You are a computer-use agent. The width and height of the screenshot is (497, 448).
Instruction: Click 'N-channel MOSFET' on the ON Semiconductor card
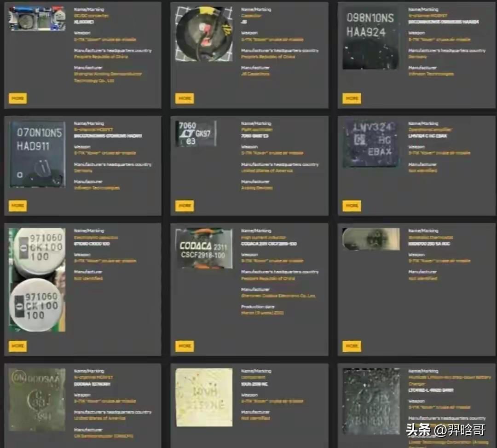click(93, 378)
